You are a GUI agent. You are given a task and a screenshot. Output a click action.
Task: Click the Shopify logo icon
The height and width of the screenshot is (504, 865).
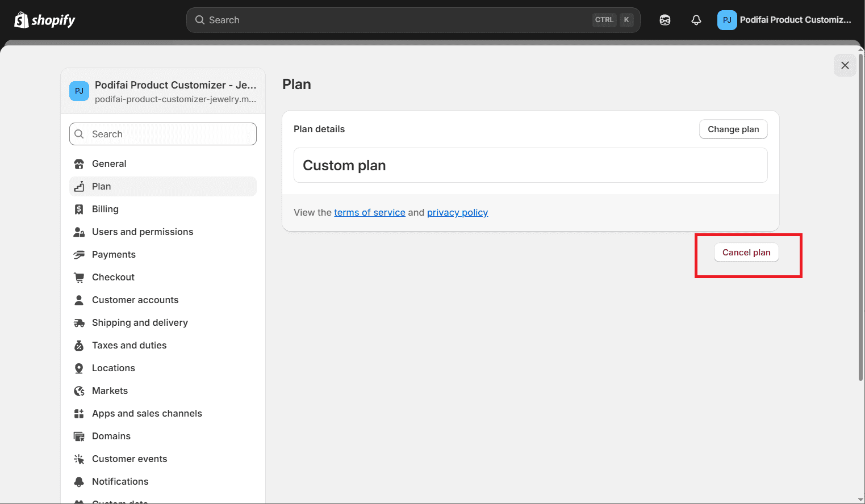tap(20, 19)
